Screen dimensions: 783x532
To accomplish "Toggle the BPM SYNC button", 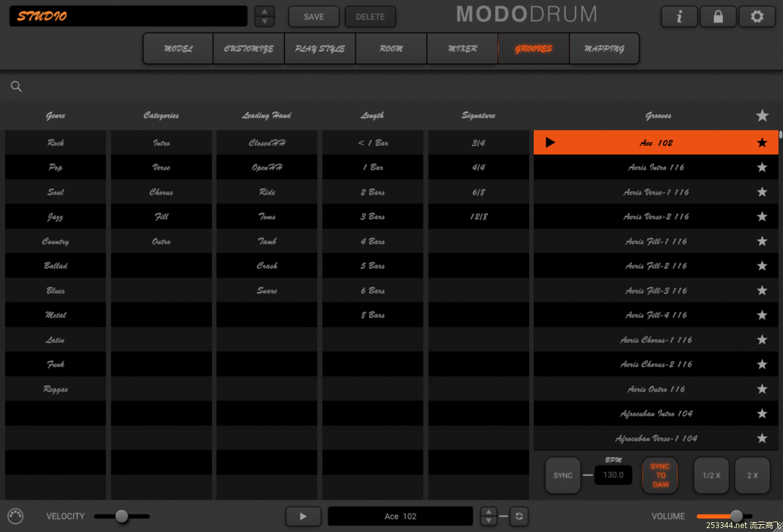I will click(x=563, y=475).
